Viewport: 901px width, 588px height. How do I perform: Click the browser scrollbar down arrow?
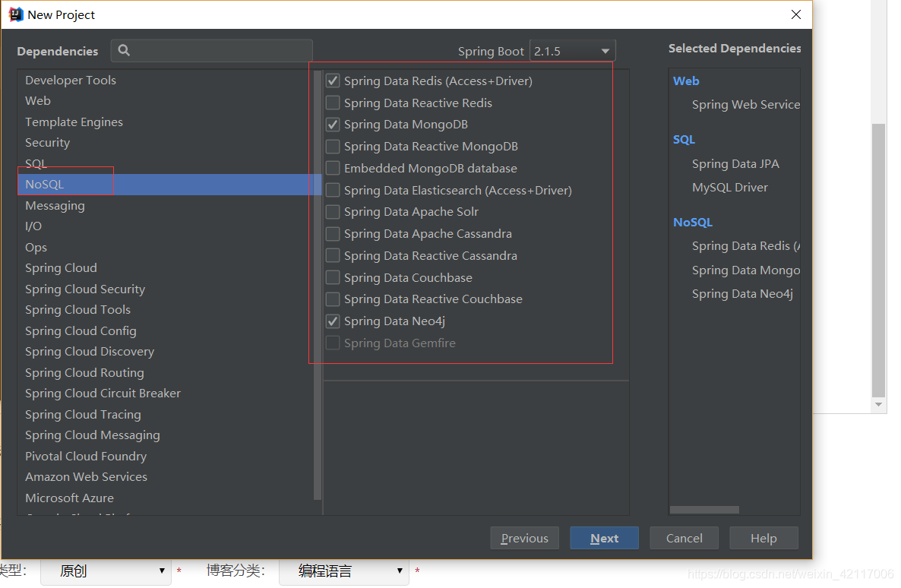click(x=878, y=405)
